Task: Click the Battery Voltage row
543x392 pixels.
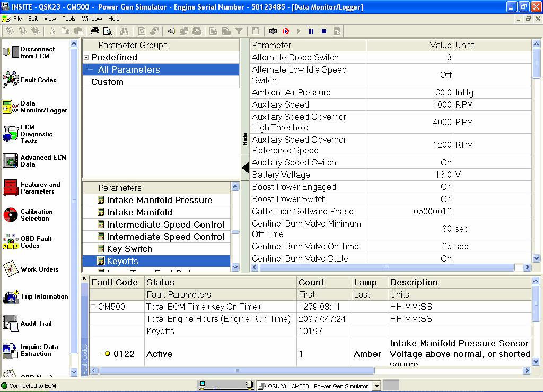Action: (x=391, y=175)
